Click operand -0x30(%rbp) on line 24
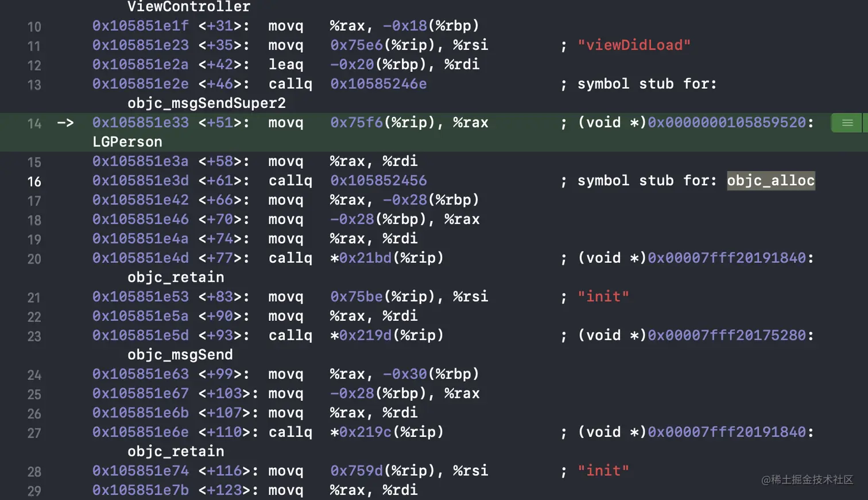This screenshot has width=868, height=500. [431, 374]
